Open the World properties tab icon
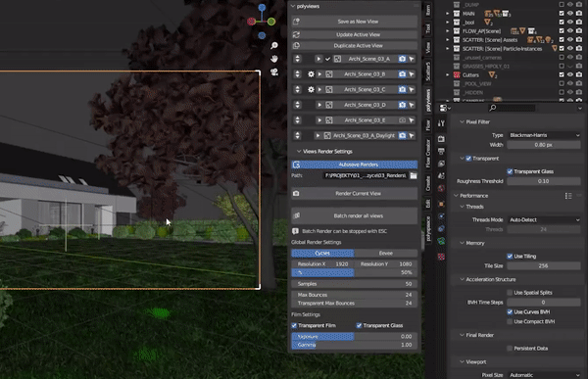This screenshot has height=379, width=588. coord(441,188)
